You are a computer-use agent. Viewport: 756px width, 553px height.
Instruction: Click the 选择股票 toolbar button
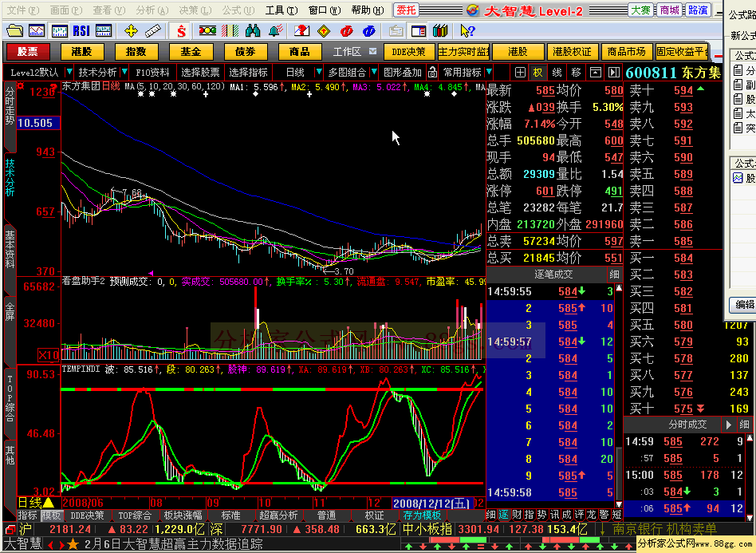[201, 73]
